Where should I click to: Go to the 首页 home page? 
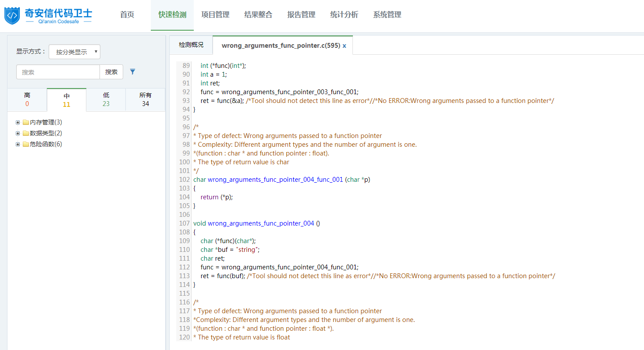point(127,15)
